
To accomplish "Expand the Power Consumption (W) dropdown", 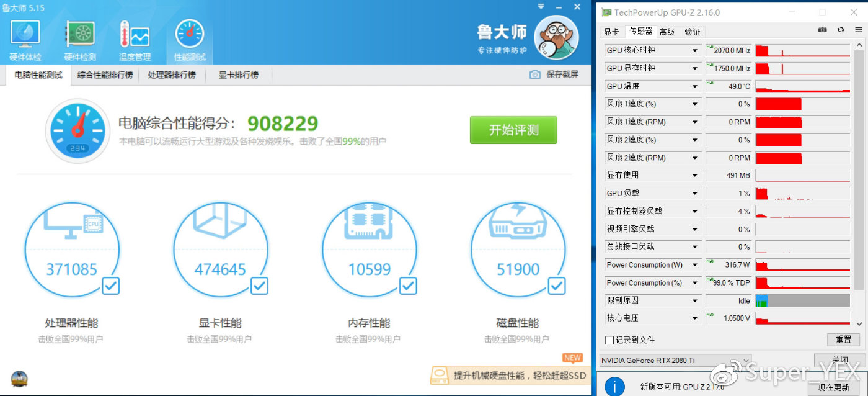I will tap(695, 264).
